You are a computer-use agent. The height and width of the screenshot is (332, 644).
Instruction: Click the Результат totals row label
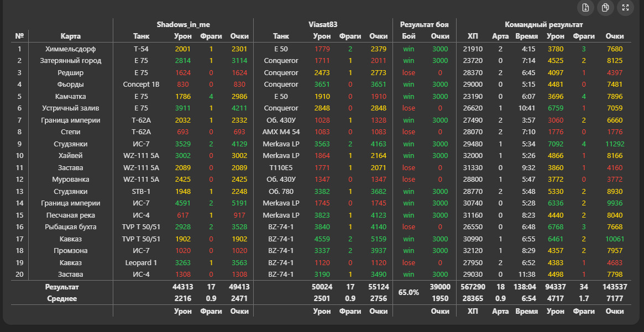(62, 287)
